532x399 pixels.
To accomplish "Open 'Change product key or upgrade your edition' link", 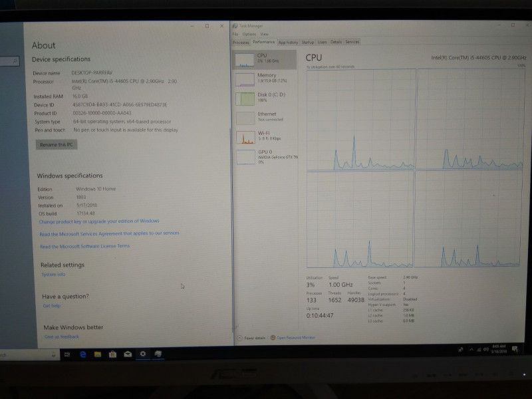I will coord(99,221).
